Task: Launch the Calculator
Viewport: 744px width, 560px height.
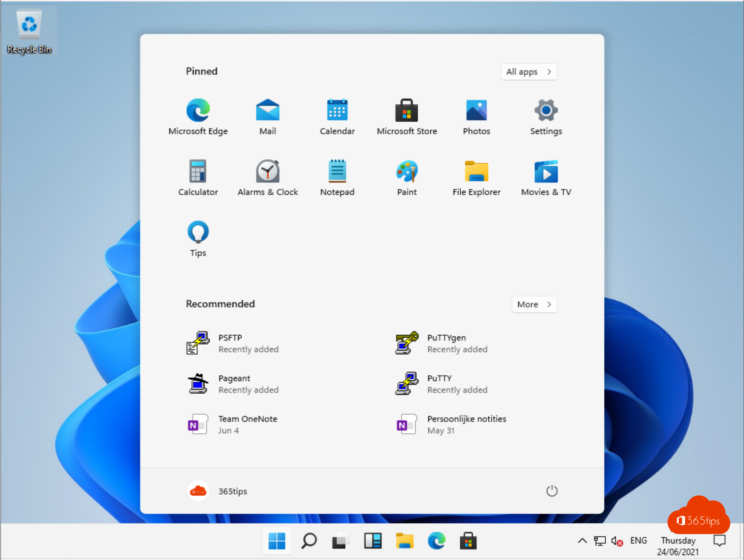Action: click(198, 177)
